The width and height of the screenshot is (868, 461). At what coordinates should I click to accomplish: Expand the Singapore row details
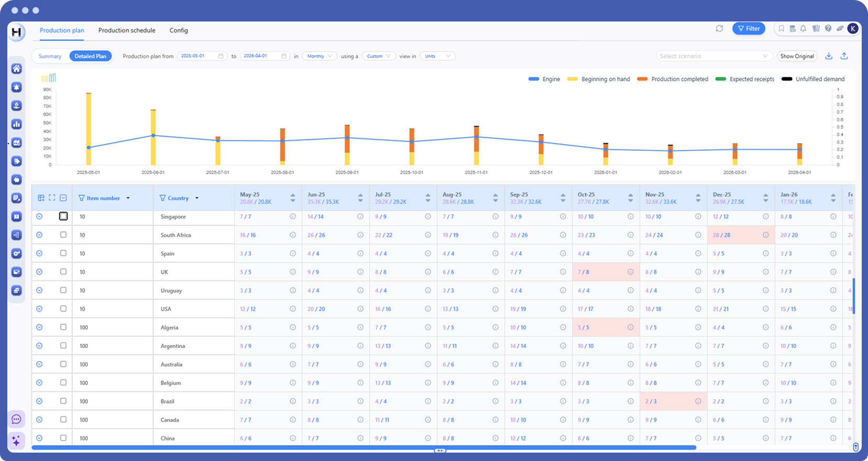(x=39, y=216)
